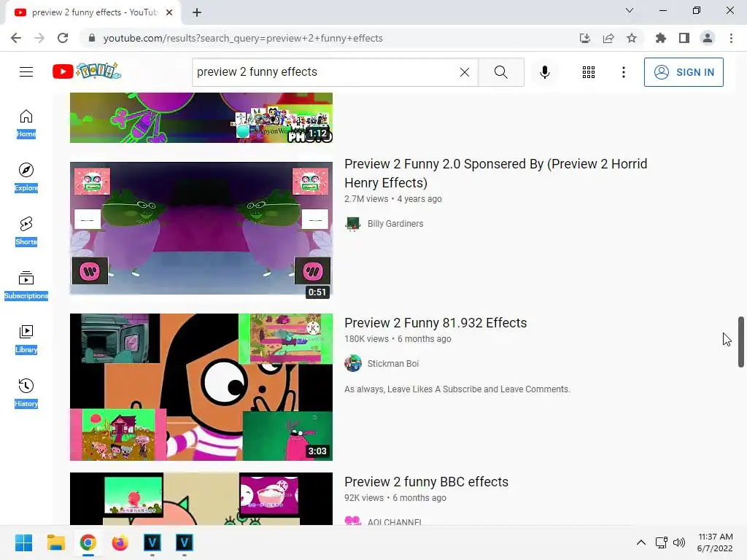This screenshot has width=747, height=560.
Task: Open volume control in tray
Action: (679, 542)
